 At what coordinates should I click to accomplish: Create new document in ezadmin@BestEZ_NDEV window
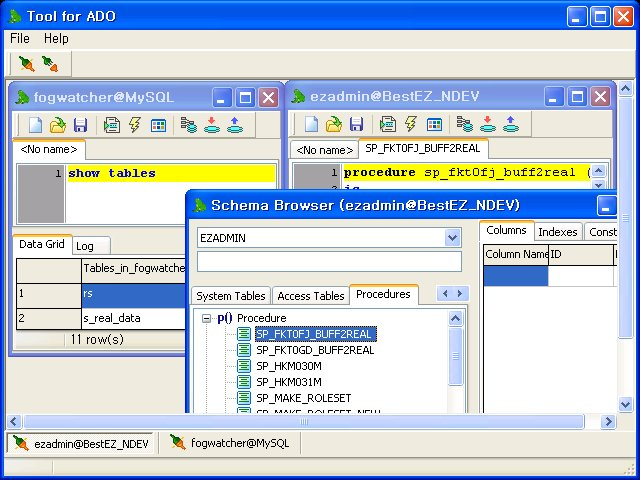(311, 124)
